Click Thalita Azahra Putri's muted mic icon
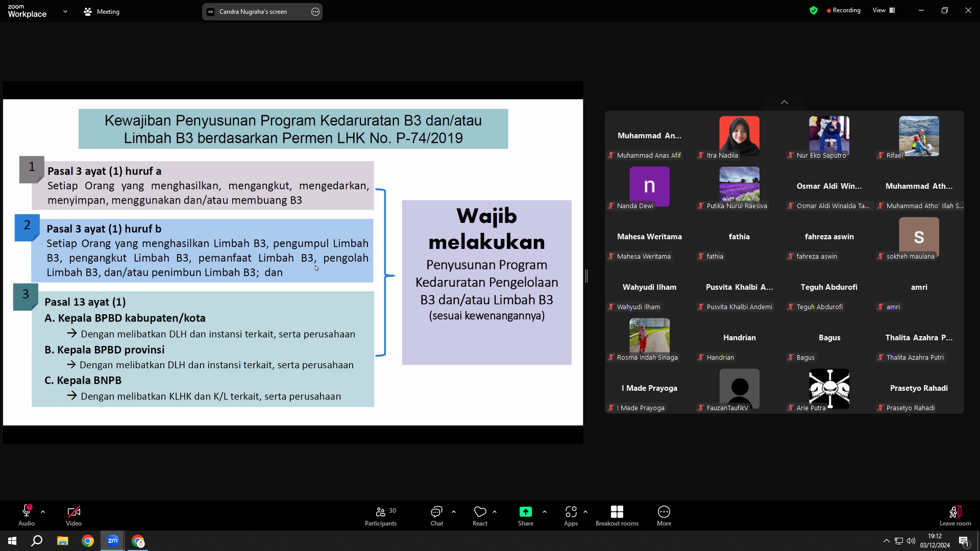The width and height of the screenshot is (980, 551). tap(880, 357)
